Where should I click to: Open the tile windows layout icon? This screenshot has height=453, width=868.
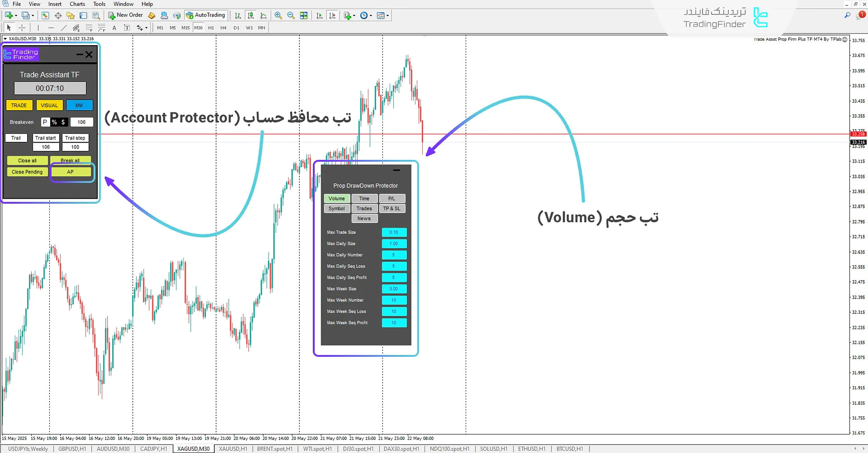pyautogui.click(x=304, y=15)
